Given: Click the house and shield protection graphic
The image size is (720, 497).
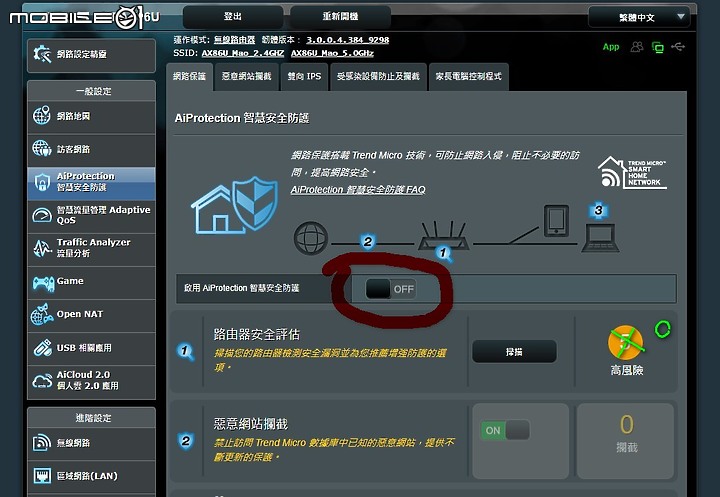Looking at the screenshot, I should pyautogui.click(x=234, y=205).
